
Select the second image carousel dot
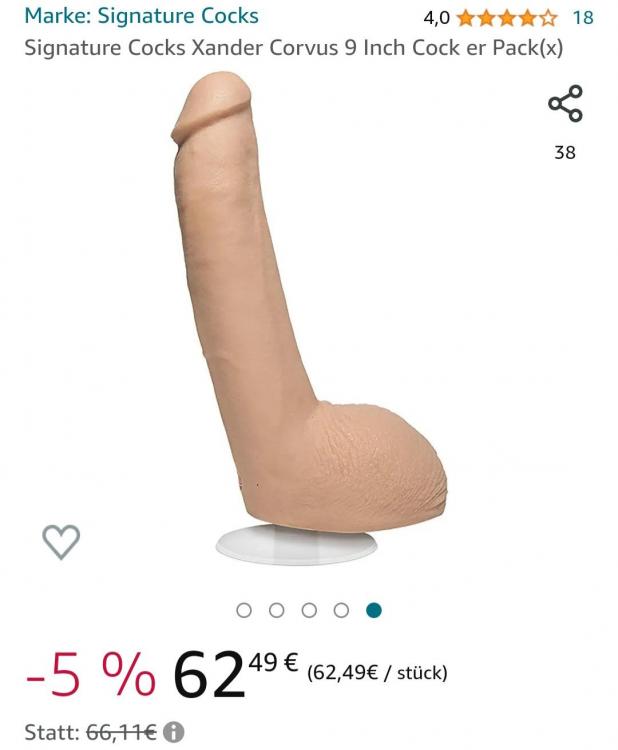276,610
